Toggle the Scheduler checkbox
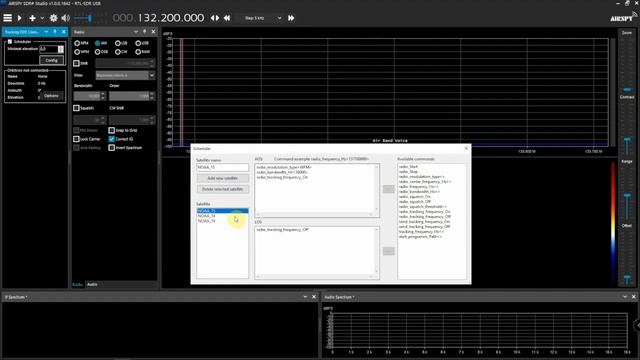This screenshot has width=640, height=360. (x=10, y=42)
